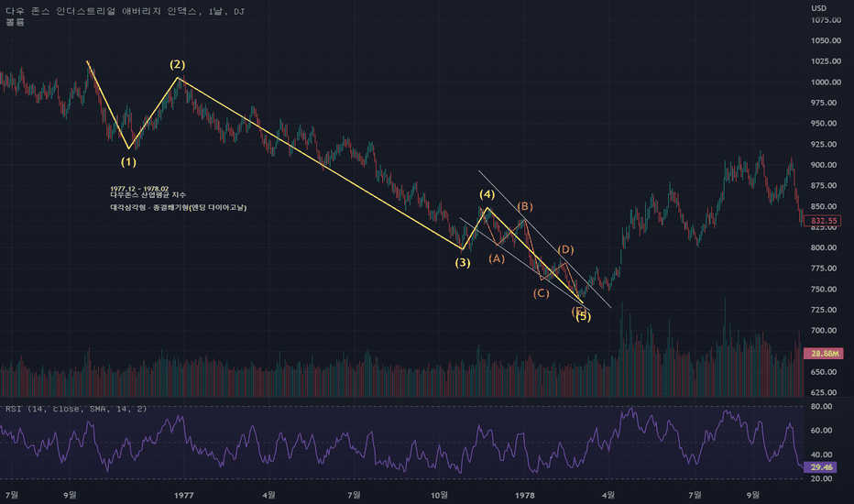Select the 볼륨 indicator label
Viewport: 854px width, 504px height.
(x=16, y=22)
